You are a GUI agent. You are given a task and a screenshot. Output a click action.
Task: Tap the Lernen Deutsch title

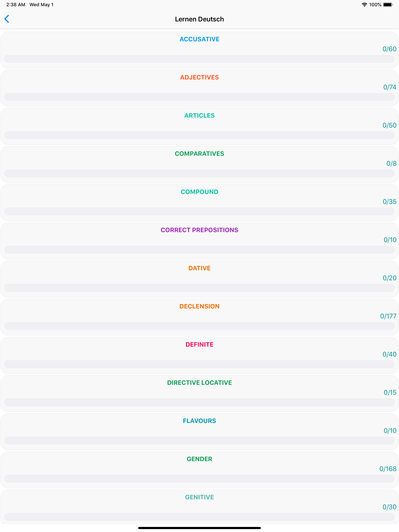199,19
